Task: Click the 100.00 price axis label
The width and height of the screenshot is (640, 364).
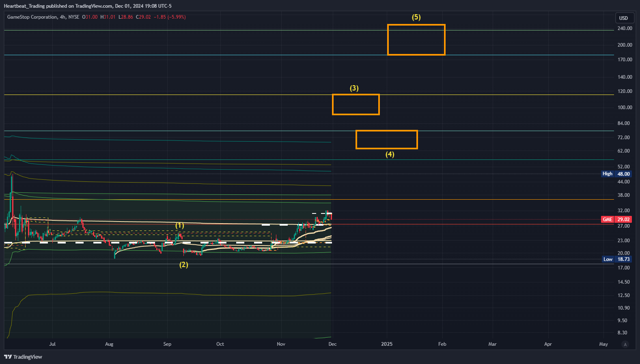Action: pos(625,108)
